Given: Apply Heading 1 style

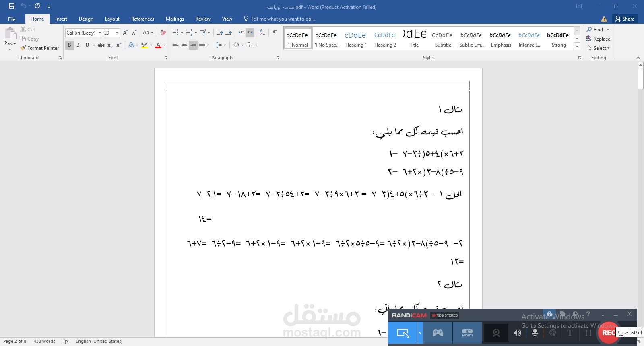Looking at the screenshot, I should click(x=356, y=39).
